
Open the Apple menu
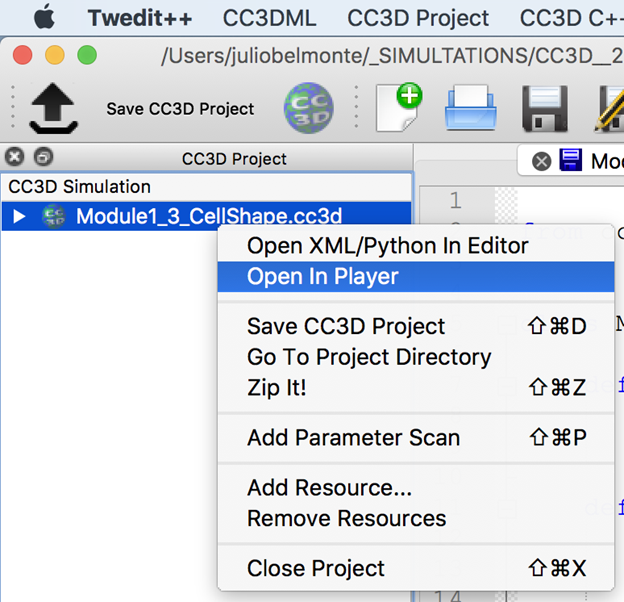[x=44, y=17]
